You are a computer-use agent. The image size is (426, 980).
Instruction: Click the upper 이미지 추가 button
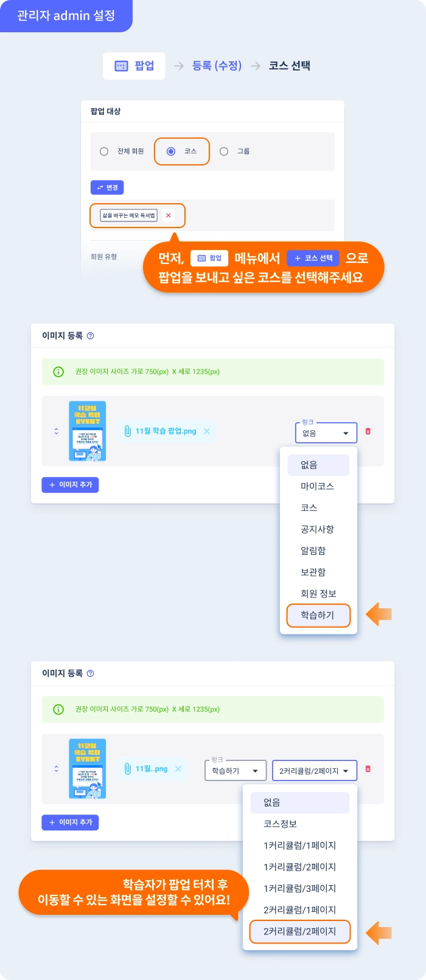pyautogui.click(x=71, y=485)
